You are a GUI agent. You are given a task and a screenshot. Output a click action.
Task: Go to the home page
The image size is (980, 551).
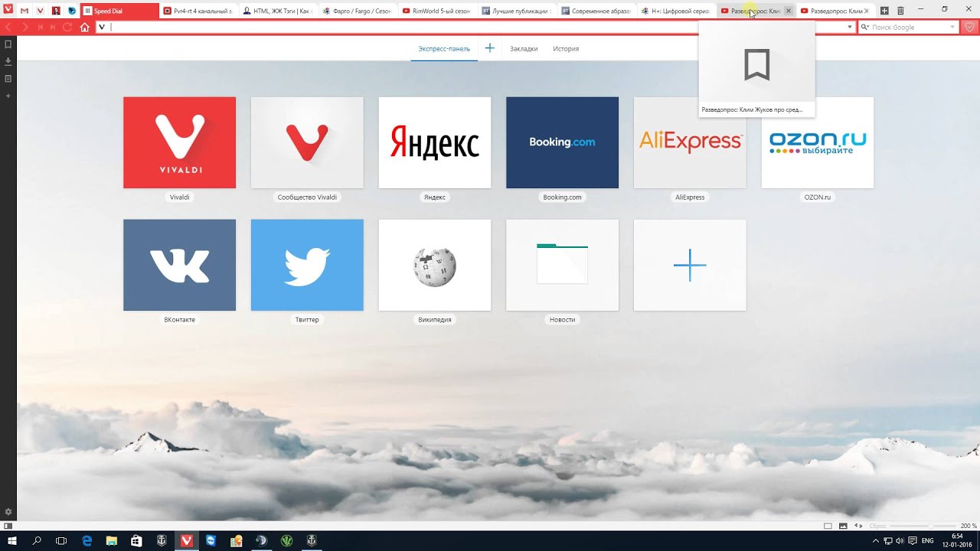point(85,27)
